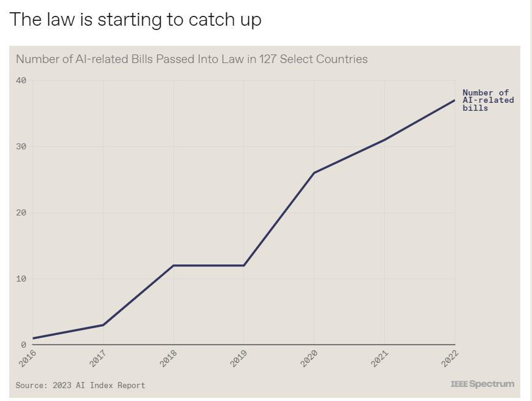Click the 2017 x-axis label

tap(97, 358)
